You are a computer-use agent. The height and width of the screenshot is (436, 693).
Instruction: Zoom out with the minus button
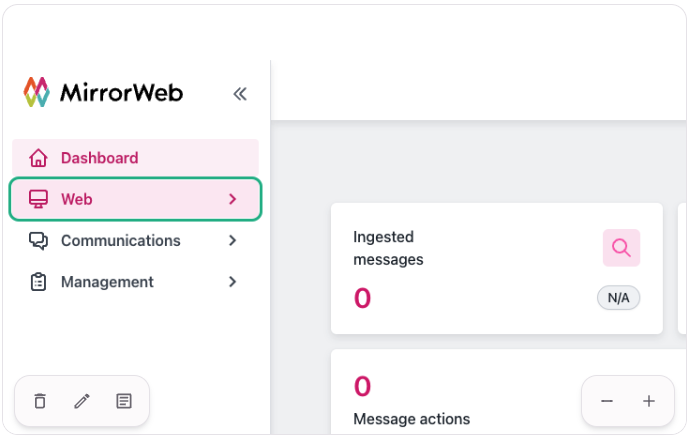tap(607, 401)
